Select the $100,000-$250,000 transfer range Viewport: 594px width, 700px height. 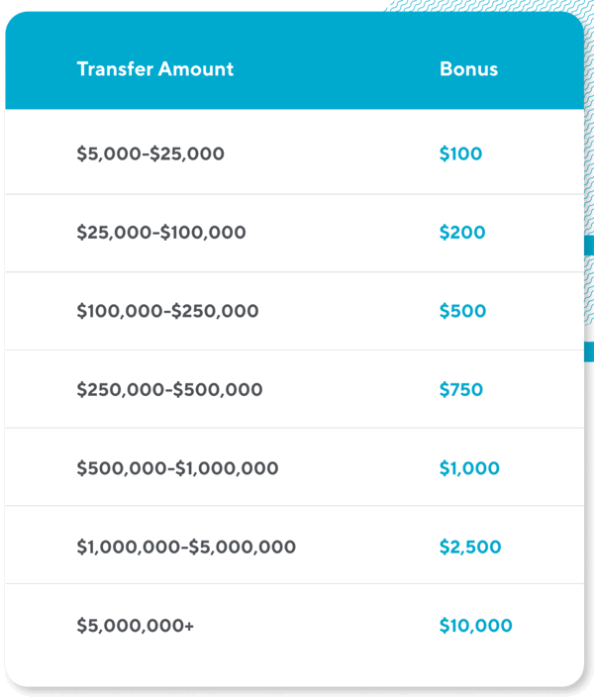[x=167, y=311]
